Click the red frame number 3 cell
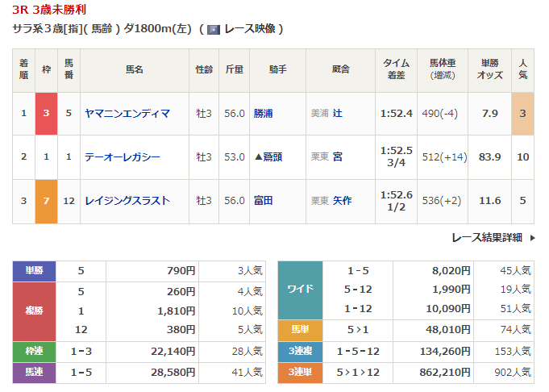Viewport: 549px width, 392px height. [x=46, y=114]
